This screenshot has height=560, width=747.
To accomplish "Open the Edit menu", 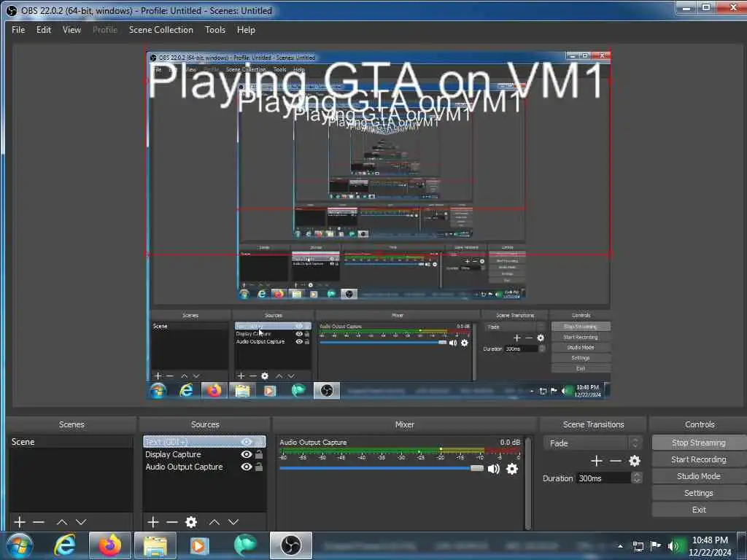I will tap(43, 29).
